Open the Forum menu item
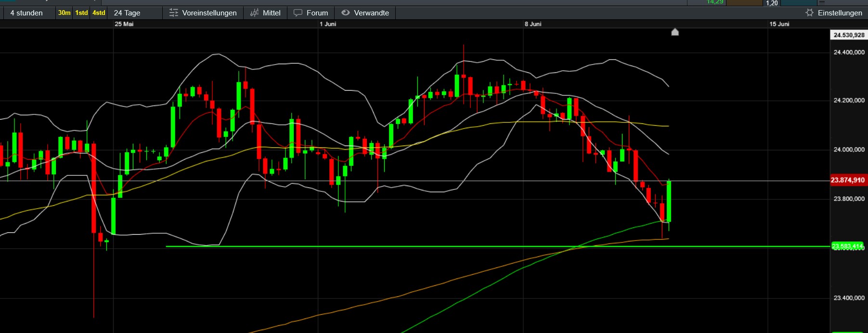The image size is (868, 333). pyautogui.click(x=311, y=13)
